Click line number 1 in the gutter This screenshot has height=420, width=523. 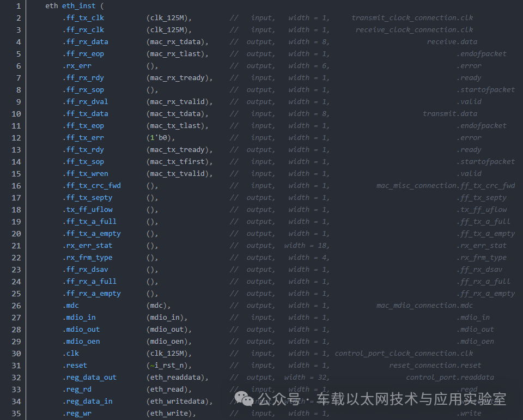coord(19,6)
